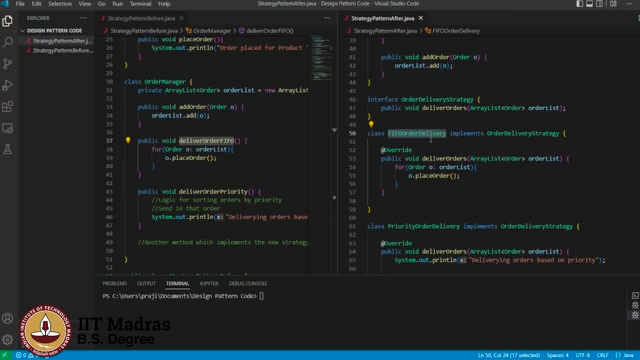This screenshot has width=640, height=360.
Task: Switch to the PROBLEMS panel tab
Action: (114, 283)
